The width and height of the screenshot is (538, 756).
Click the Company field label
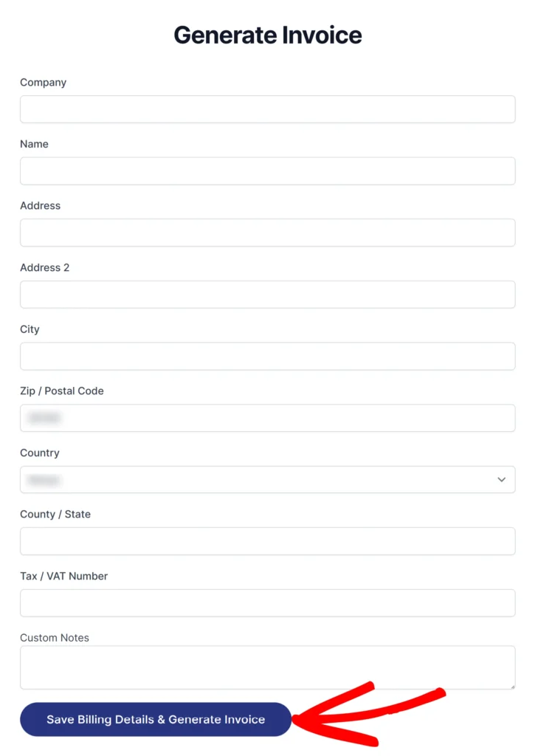(43, 83)
